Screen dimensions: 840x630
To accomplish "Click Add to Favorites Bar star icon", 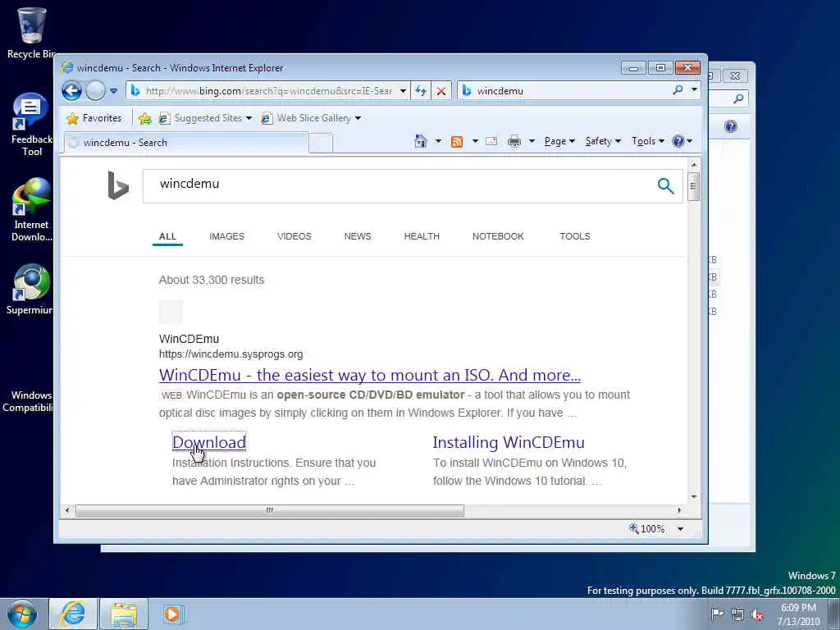I will tap(144, 118).
